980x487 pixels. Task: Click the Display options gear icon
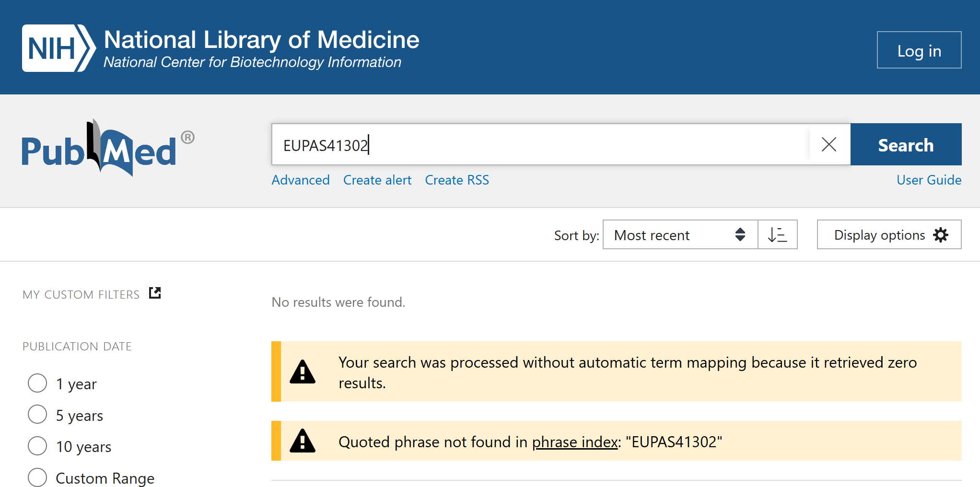941,235
